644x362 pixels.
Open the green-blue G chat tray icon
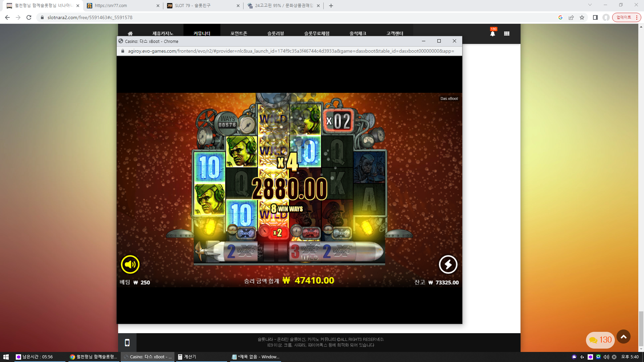tap(598, 357)
